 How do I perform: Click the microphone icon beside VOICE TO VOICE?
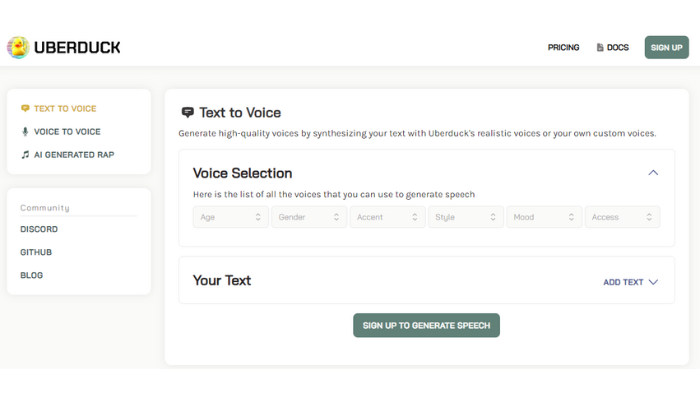click(25, 132)
